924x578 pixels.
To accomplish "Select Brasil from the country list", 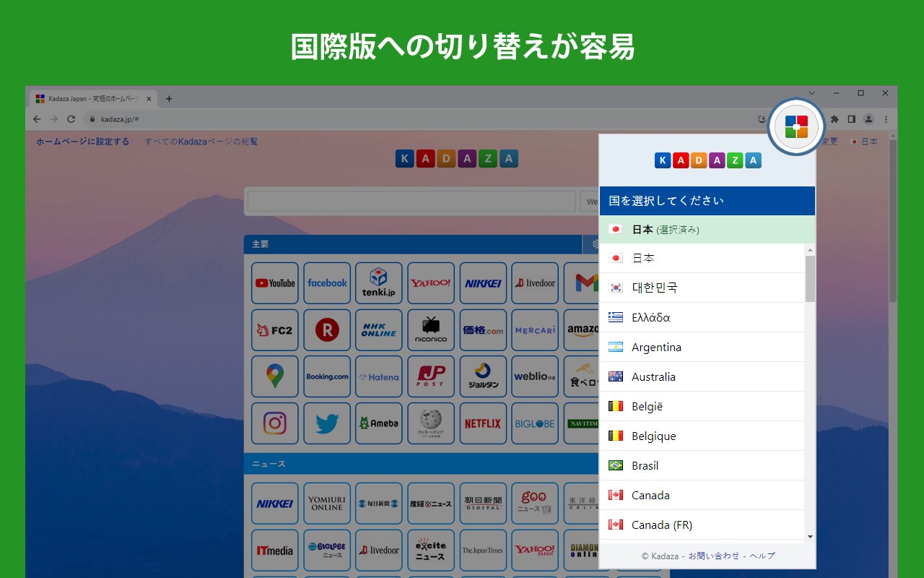I will (702, 465).
